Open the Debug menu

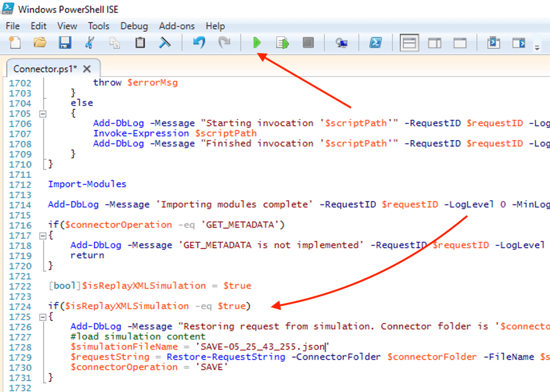pos(134,25)
